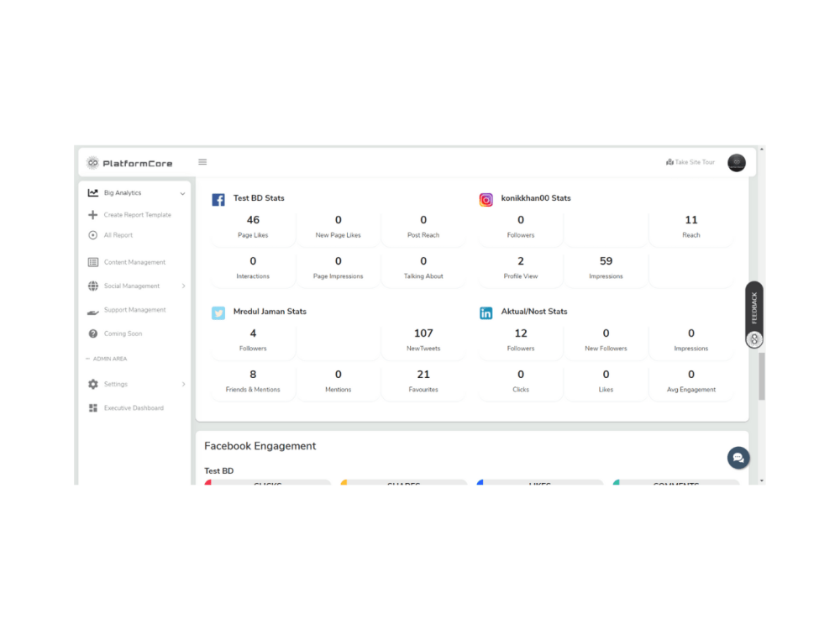Click the Social Management globe icon

click(x=93, y=286)
